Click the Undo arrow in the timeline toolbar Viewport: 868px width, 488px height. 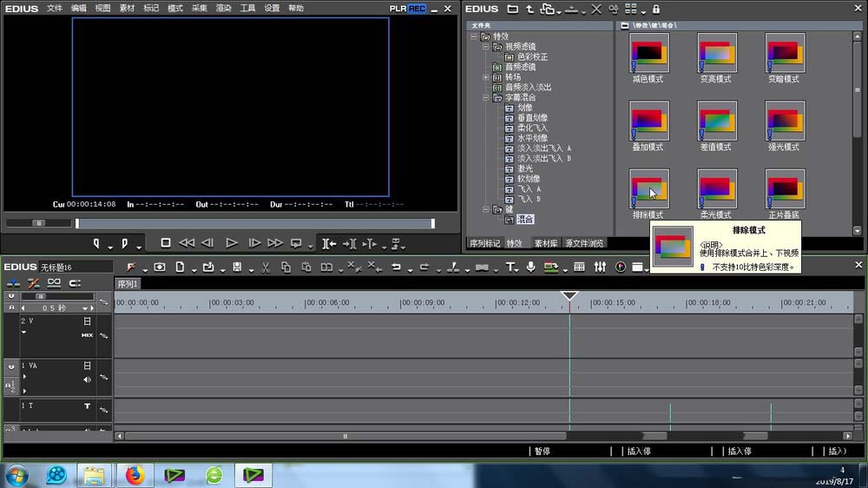[x=396, y=267]
